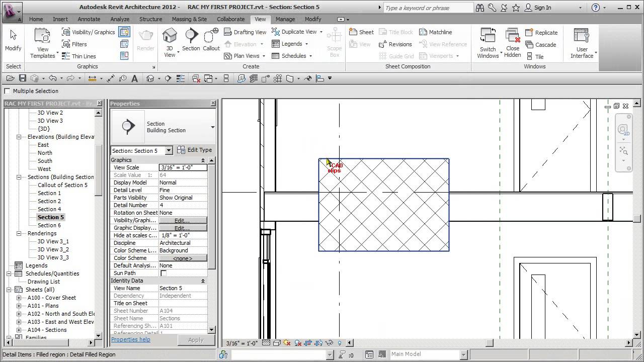The height and width of the screenshot is (362, 644).
Task: Select the Sheet tool in Sheet Composition
Action: coord(361,32)
